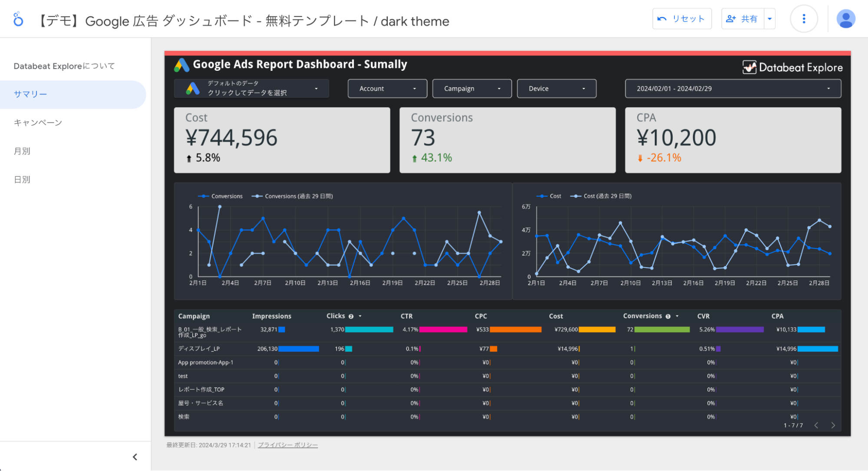The height and width of the screenshot is (471, 868).
Task: Click the default data source selector
Action: [250, 88]
